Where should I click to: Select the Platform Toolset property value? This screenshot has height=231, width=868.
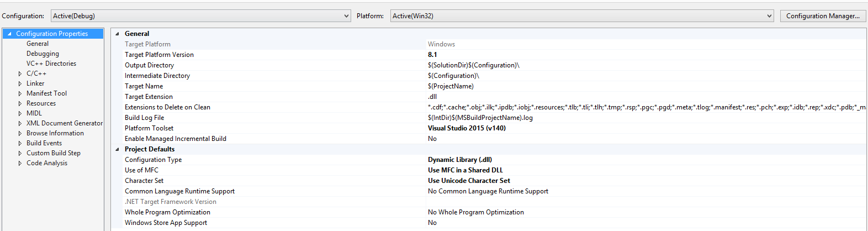467,128
